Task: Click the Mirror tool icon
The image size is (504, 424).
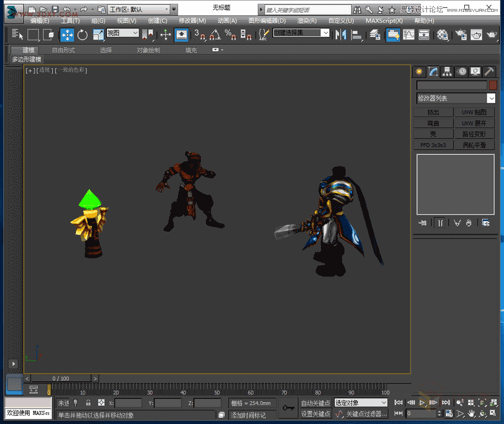Action: pyautogui.click(x=341, y=35)
